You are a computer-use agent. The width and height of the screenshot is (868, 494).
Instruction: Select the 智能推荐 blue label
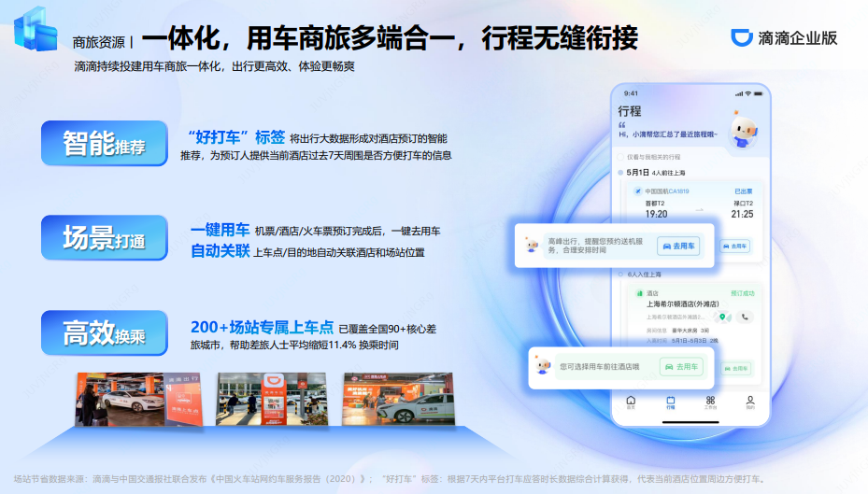[x=104, y=143]
